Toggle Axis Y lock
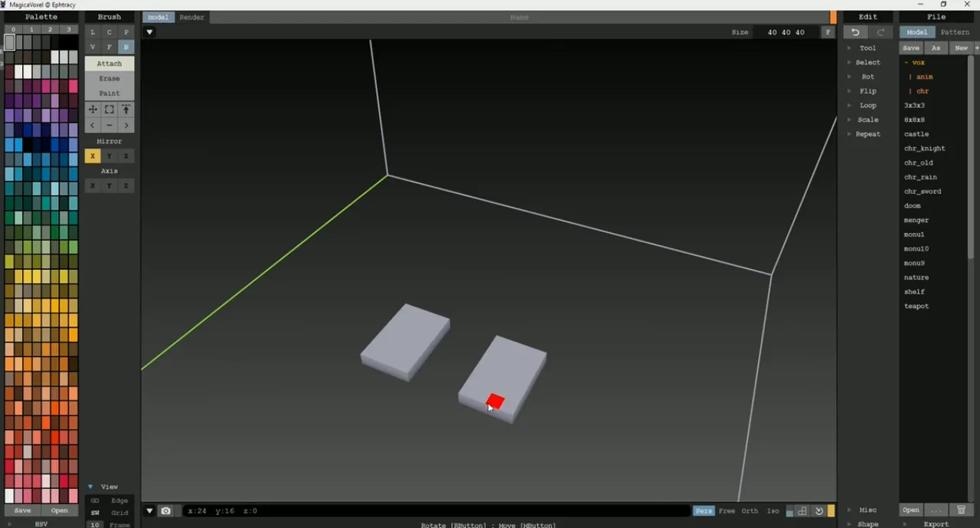Viewport: 980px width, 528px height. click(x=109, y=186)
